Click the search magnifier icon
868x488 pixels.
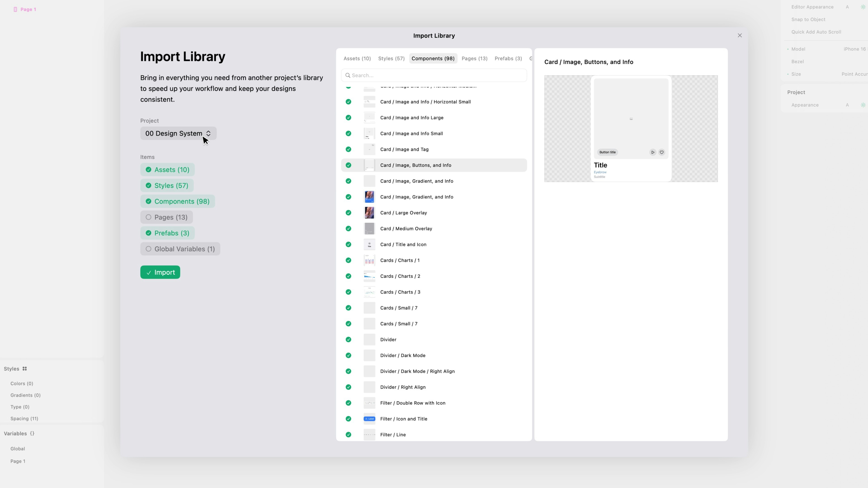pos(348,75)
